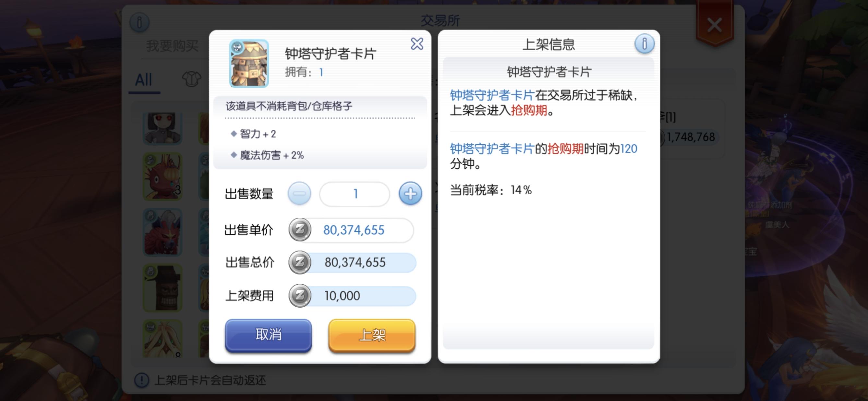Close the 交易所 exchange window
Image resolution: width=868 pixels, height=401 pixels.
pyautogui.click(x=714, y=25)
